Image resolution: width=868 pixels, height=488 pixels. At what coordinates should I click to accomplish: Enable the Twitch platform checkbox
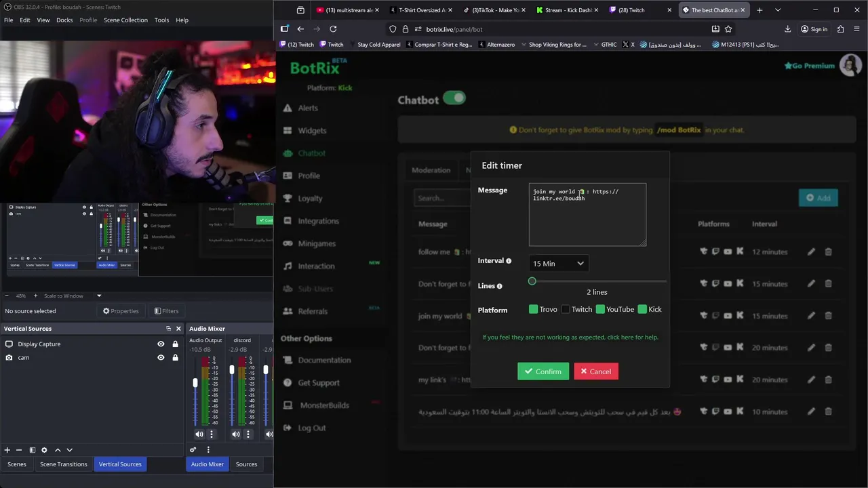pyautogui.click(x=566, y=309)
